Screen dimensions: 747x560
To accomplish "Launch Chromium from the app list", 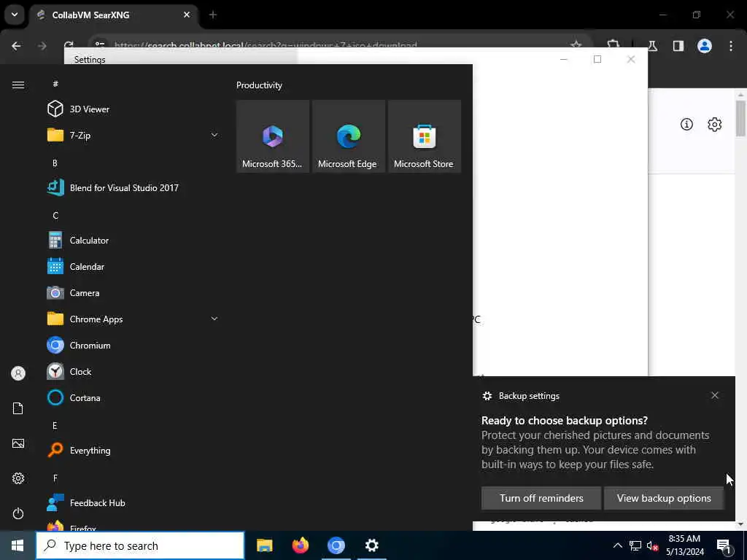I will [x=133, y=345].
